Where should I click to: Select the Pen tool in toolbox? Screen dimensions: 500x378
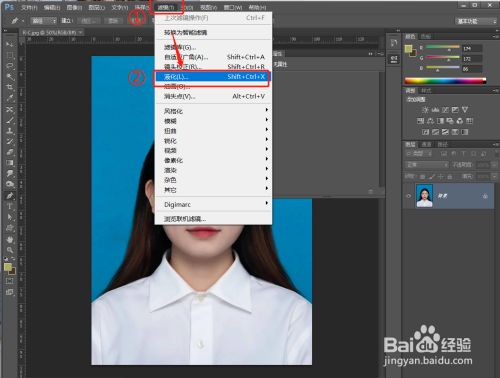point(10,195)
